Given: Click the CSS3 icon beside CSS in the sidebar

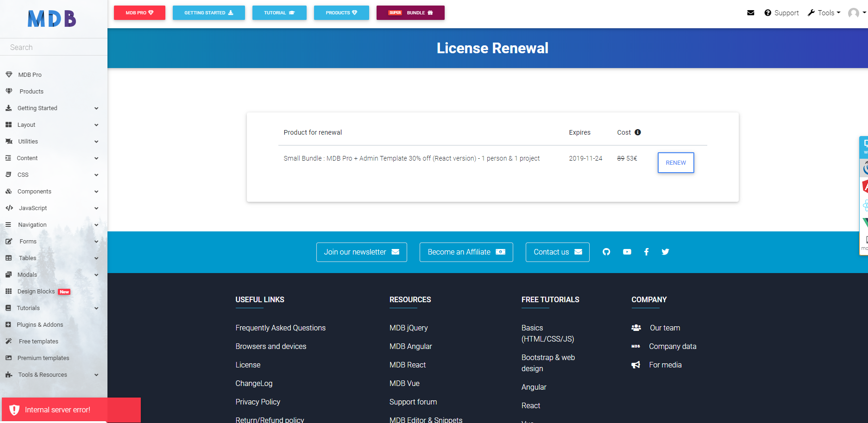Looking at the screenshot, I should (8, 174).
